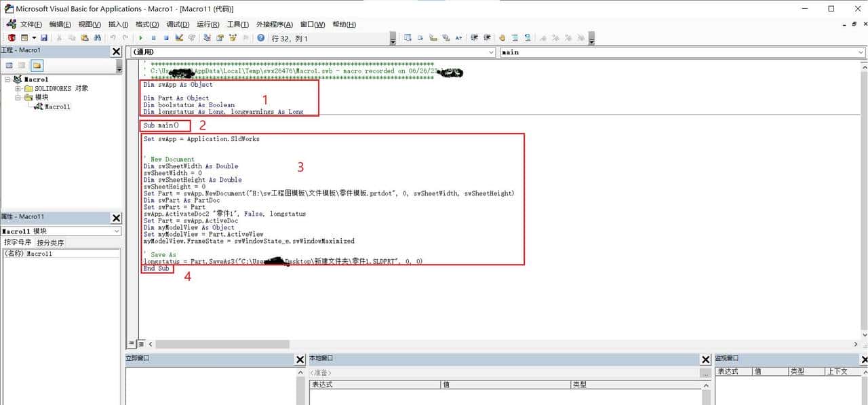868x405 pixels.
Task: Expand the SOLIDWORKS 对象 tree node
Action: click(x=19, y=88)
